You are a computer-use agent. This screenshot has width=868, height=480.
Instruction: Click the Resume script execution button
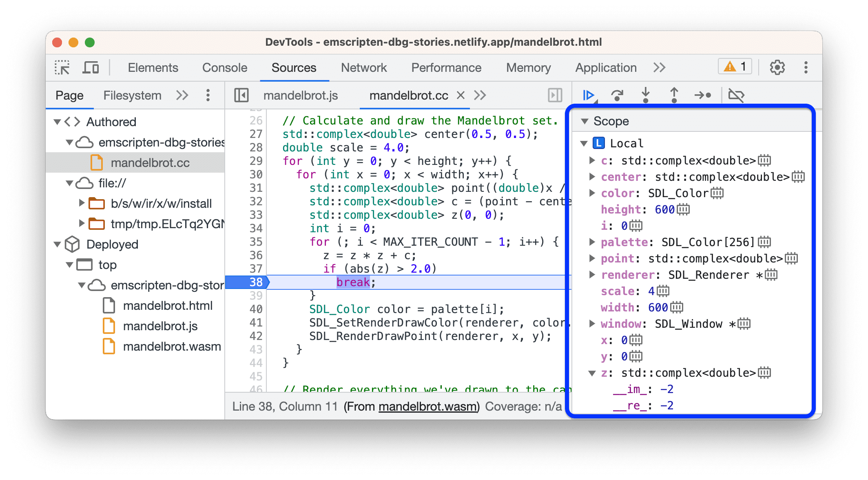[x=587, y=96]
